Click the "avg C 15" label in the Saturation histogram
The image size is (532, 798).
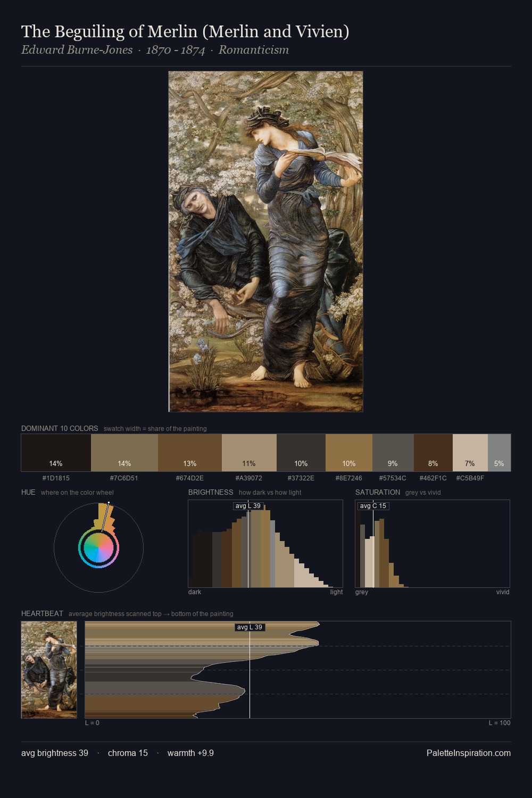point(373,506)
